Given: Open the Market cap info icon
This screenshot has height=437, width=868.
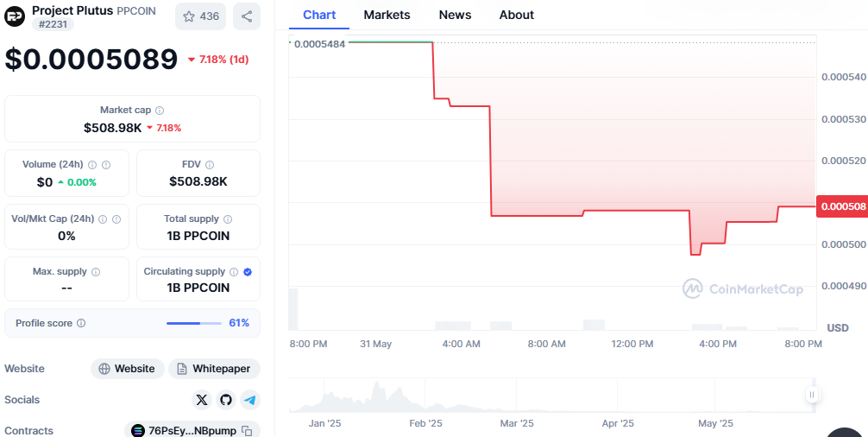Looking at the screenshot, I should click(160, 111).
